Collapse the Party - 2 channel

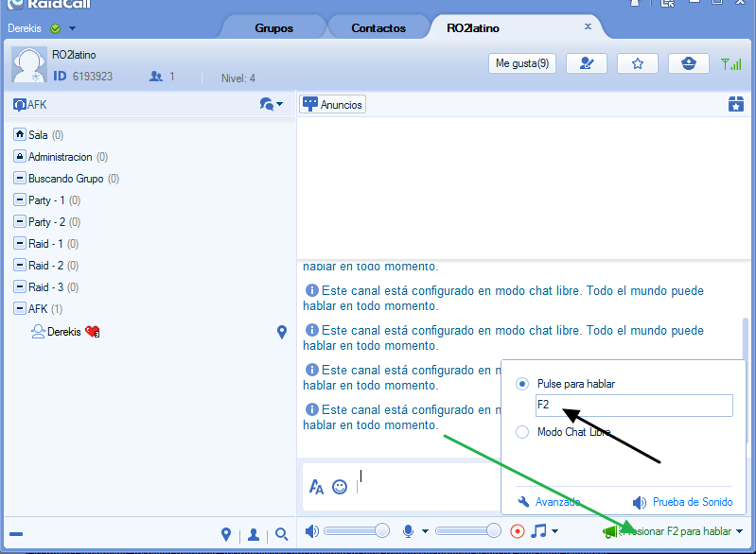click(19, 221)
